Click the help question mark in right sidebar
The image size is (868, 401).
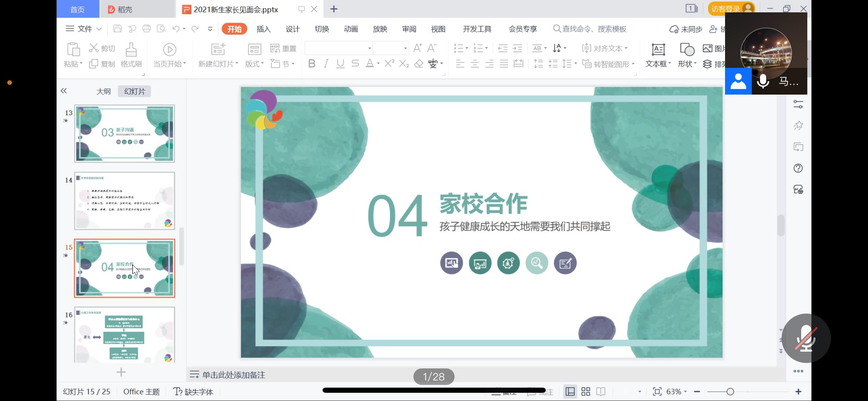pos(798,168)
